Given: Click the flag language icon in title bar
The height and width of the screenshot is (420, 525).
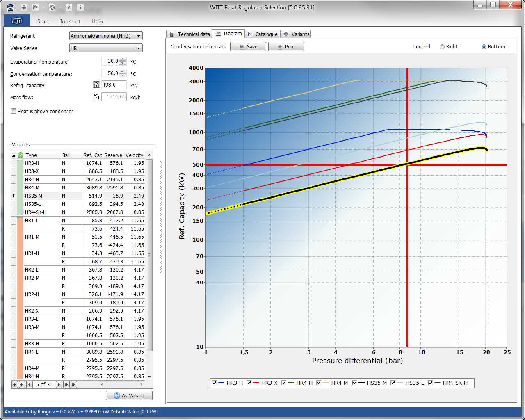Looking at the screenshot, I should click(x=35, y=7).
